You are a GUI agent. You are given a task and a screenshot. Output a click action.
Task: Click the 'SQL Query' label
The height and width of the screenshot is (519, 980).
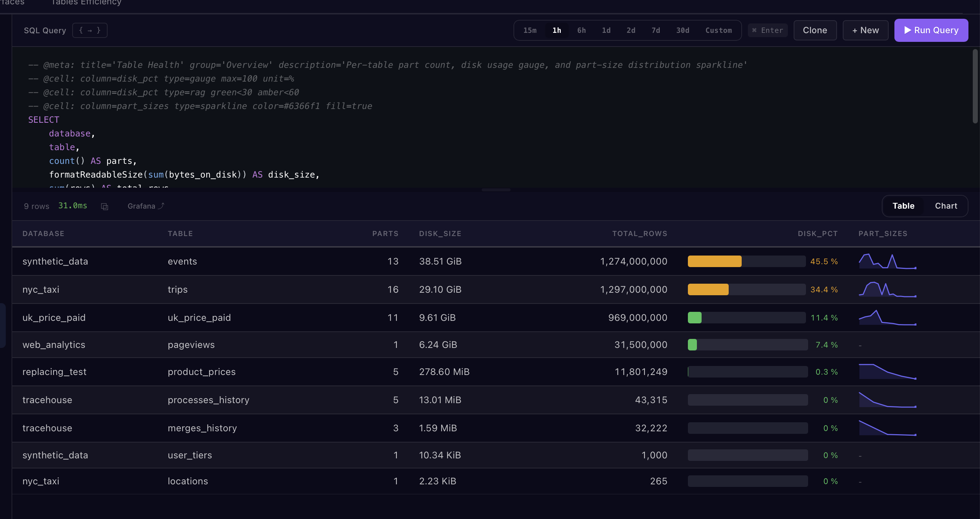[x=45, y=30]
